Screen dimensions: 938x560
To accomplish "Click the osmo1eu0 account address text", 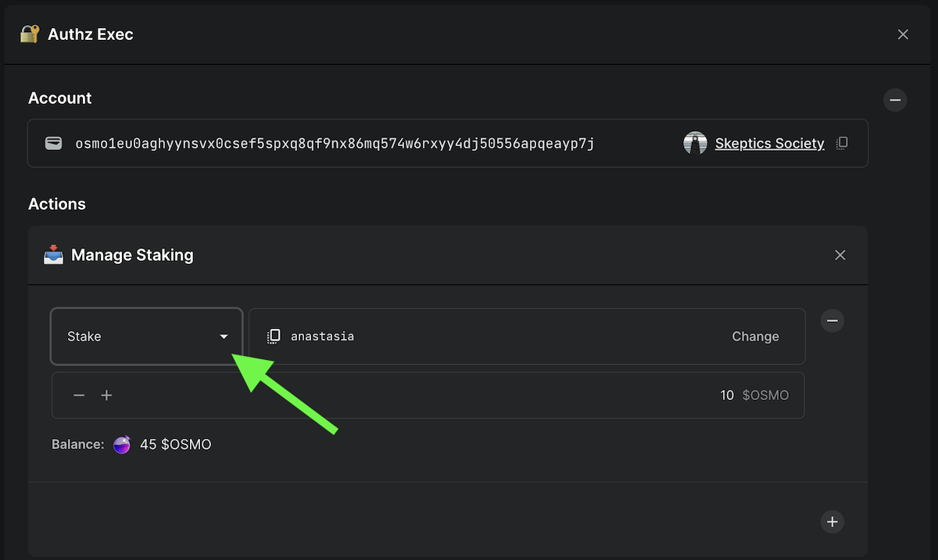I will point(335,144).
